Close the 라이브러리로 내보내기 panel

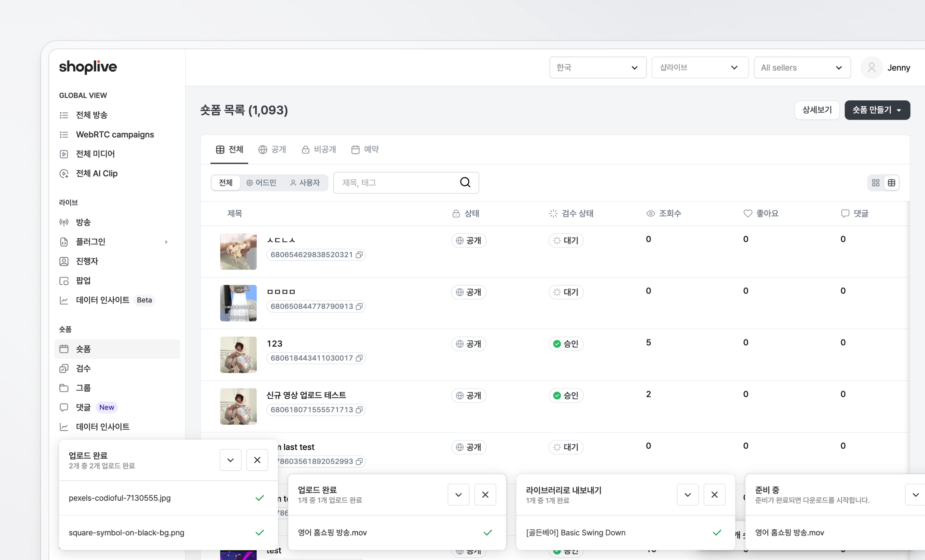coord(714,495)
